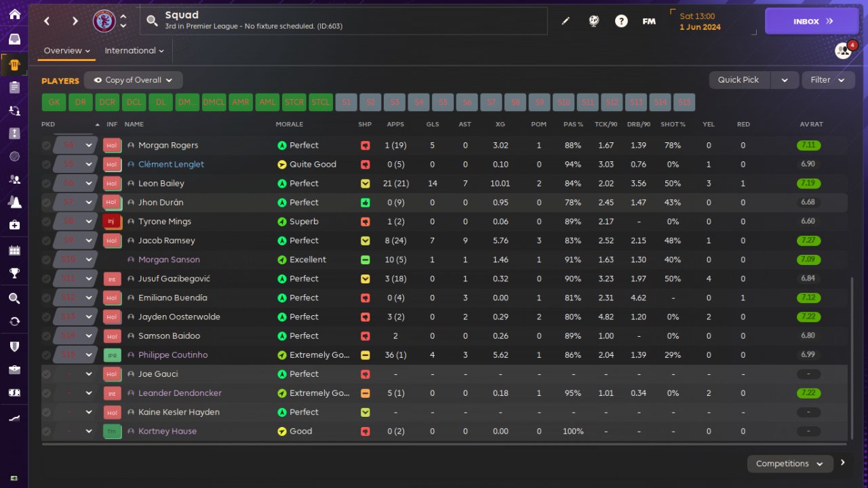Tick the selection circle for Clément Lenglet
This screenshot has height=488, width=868.
46,165
